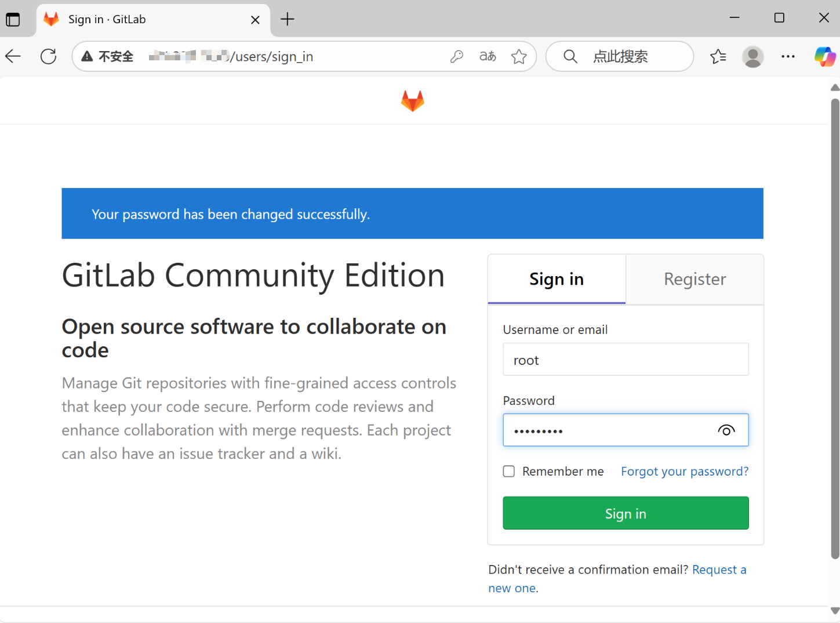The image size is (840, 623).
Task: Click the search box field
Action: tap(620, 56)
